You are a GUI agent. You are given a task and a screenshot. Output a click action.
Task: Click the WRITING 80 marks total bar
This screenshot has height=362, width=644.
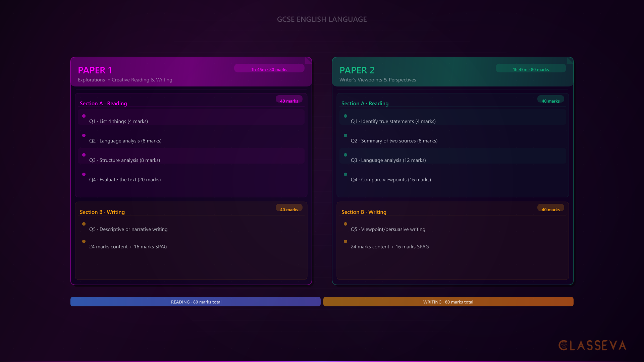(x=448, y=302)
